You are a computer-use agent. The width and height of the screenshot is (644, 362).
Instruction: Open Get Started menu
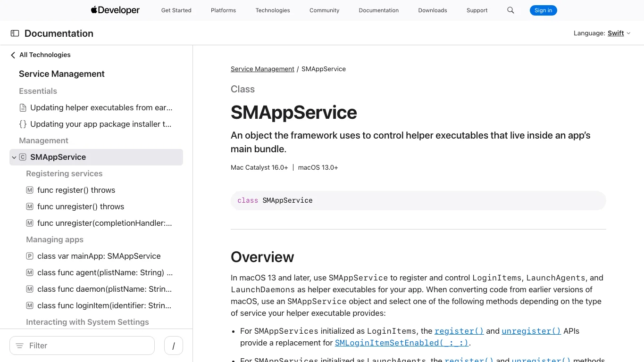click(176, 10)
